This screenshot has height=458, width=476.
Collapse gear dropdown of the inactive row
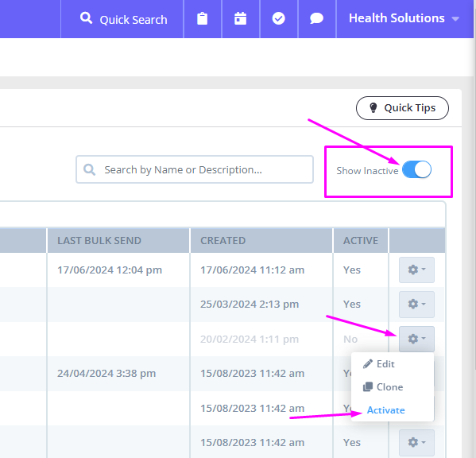tap(416, 339)
